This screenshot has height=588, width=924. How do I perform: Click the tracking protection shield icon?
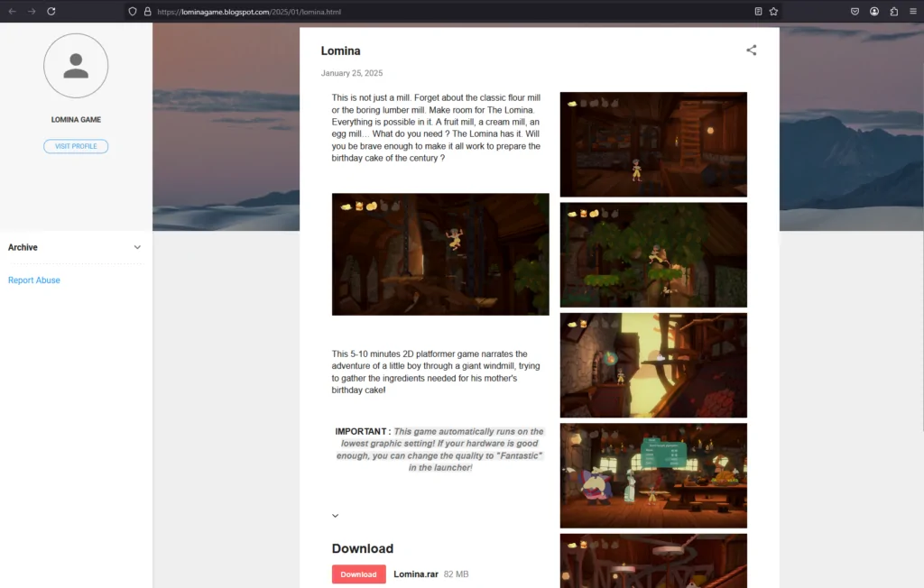pos(133,12)
